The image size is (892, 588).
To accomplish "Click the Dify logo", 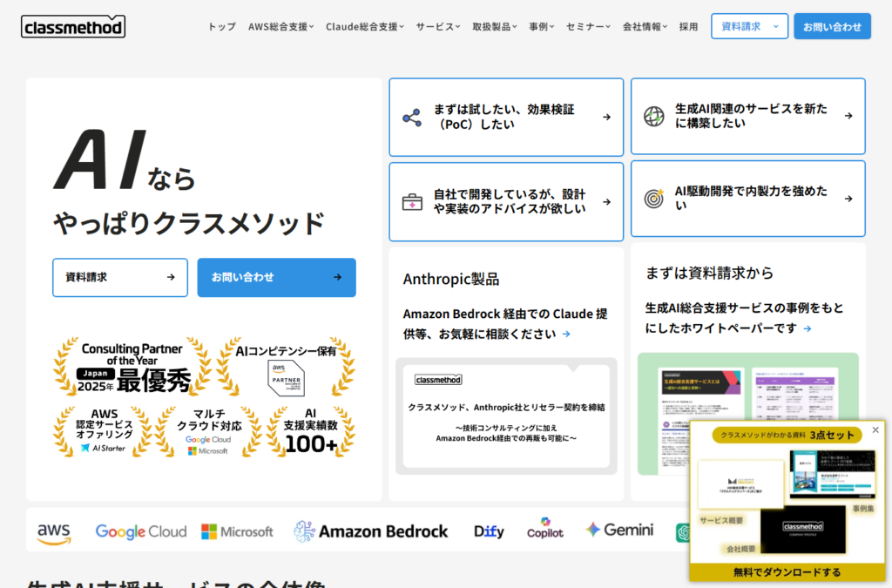I will [x=489, y=531].
